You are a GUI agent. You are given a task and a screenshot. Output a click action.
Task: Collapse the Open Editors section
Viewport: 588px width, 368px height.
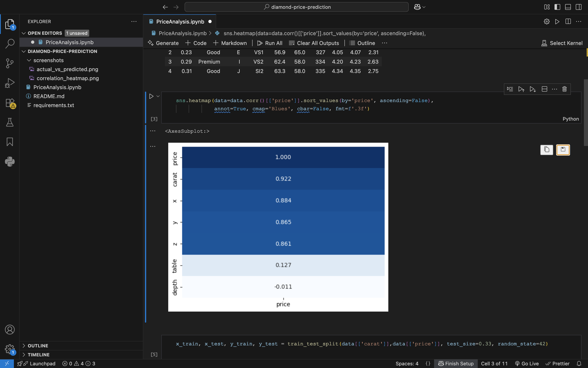point(24,33)
